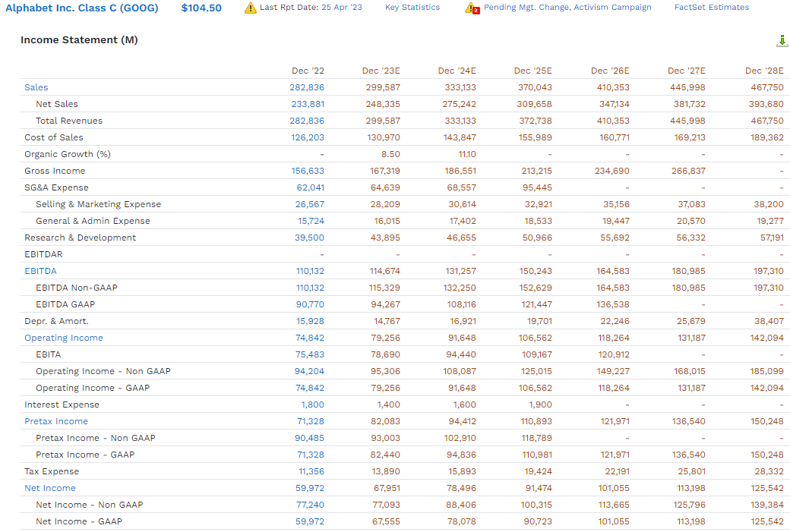Open the Net Income row label link
This screenshot has width=790, height=532.
pos(50,488)
